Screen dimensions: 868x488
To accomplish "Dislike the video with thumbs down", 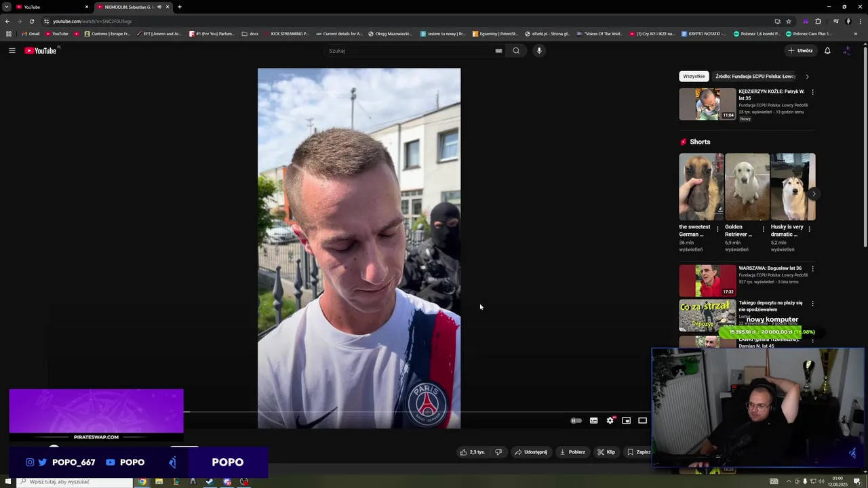I will click(498, 452).
